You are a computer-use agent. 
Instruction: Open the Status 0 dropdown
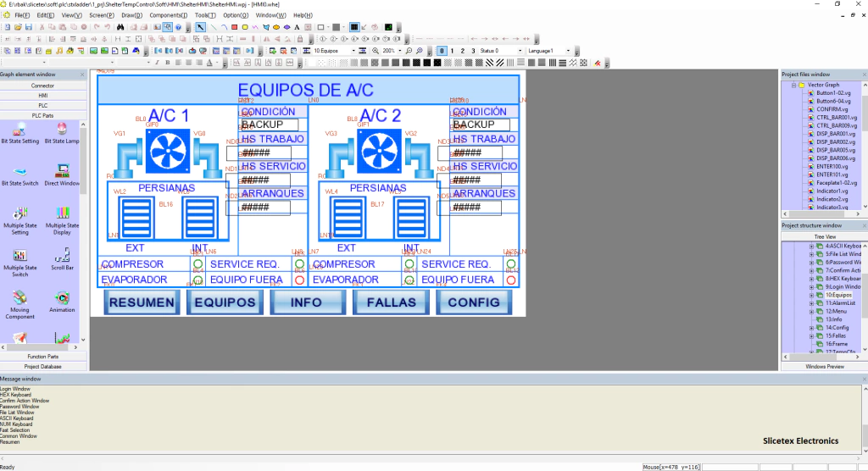(x=520, y=51)
